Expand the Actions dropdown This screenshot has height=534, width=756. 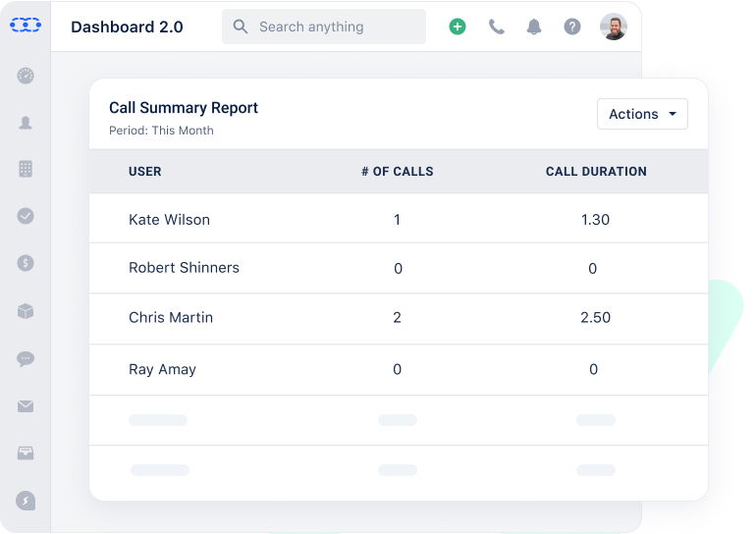click(x=642, y=114)
